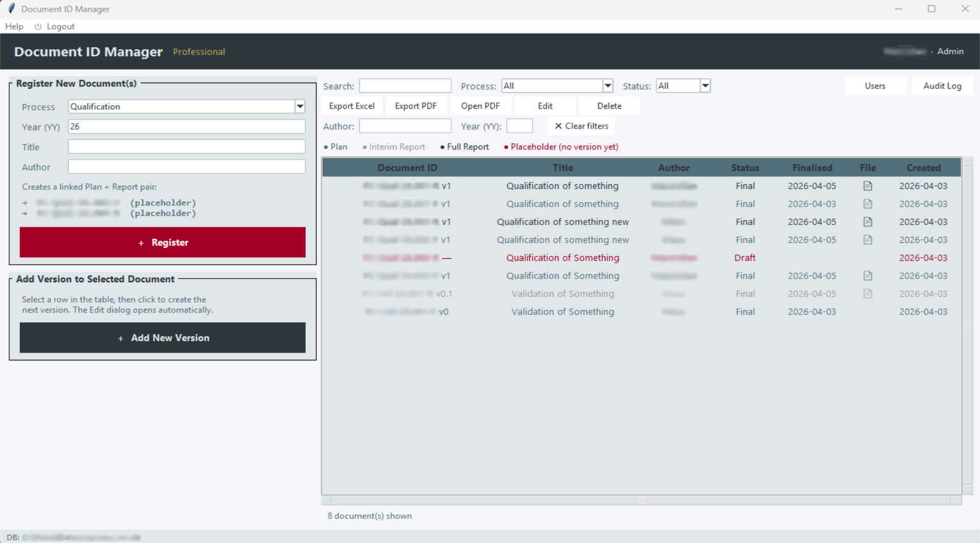The height and width of the screenshot is (544, 980).
Task: Open file icon on Qualification of something new v1 row
Action: 868,221
